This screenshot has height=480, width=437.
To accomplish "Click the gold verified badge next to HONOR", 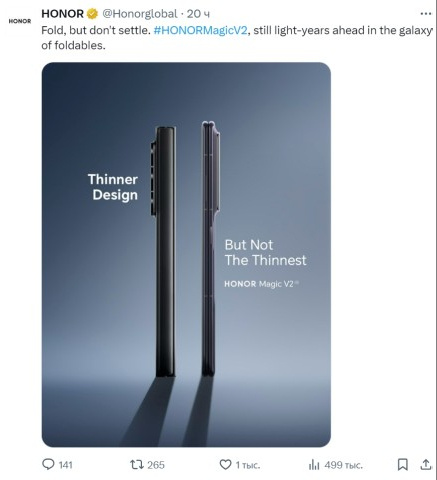I will [x=92, y=14].
